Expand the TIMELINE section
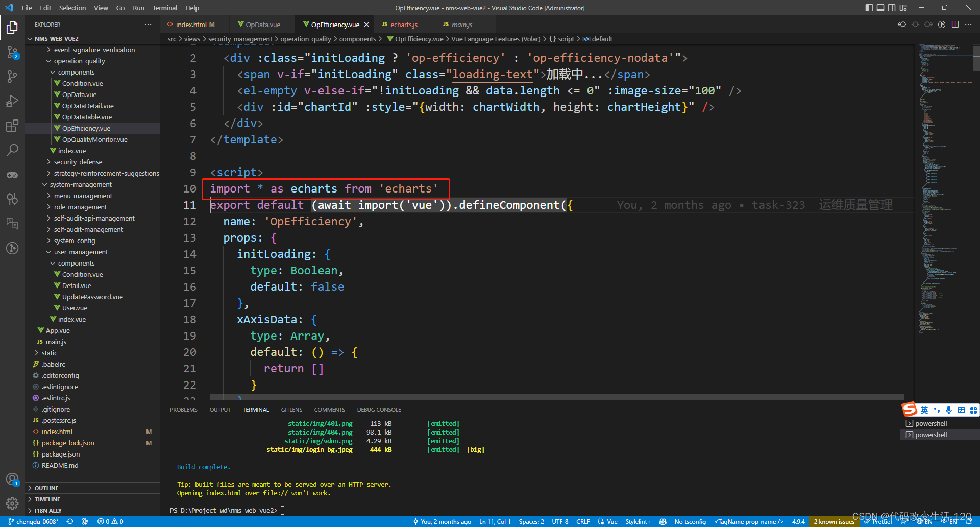 92,499
